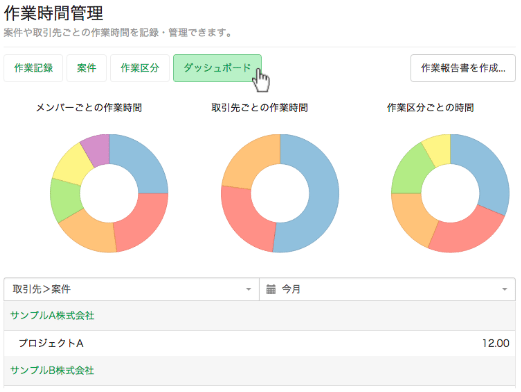Screen dimensions: 521x392
Task: Click the ダッシュボード tab
Action: pos(217,68)
